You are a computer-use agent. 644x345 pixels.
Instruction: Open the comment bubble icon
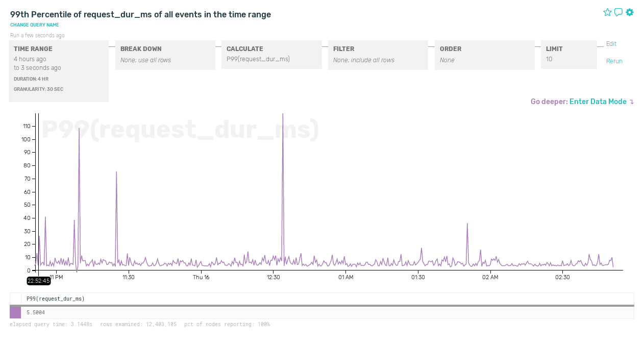coord(618,12)
